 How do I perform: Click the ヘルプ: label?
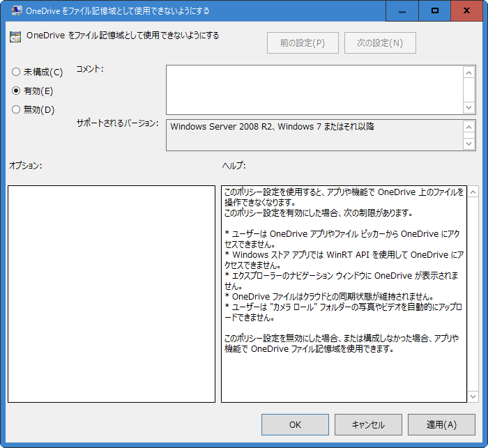pyautogui.click(x=234, y=166)
